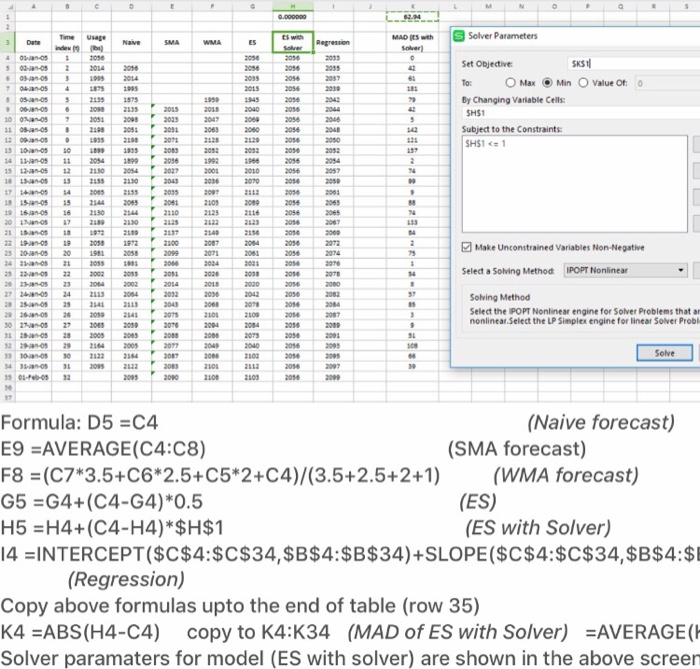Image resolution: width=700 pixels, height=669 pixels.
Task: Click date cell 01-Feb-05
Action: pyautogui.click(x=33, y=377)
